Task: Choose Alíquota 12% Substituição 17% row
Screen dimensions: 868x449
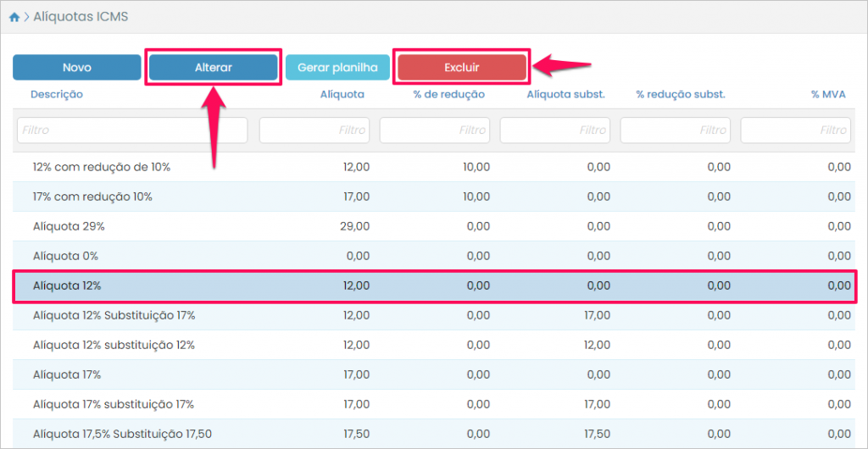Action: tap(114, 316)
